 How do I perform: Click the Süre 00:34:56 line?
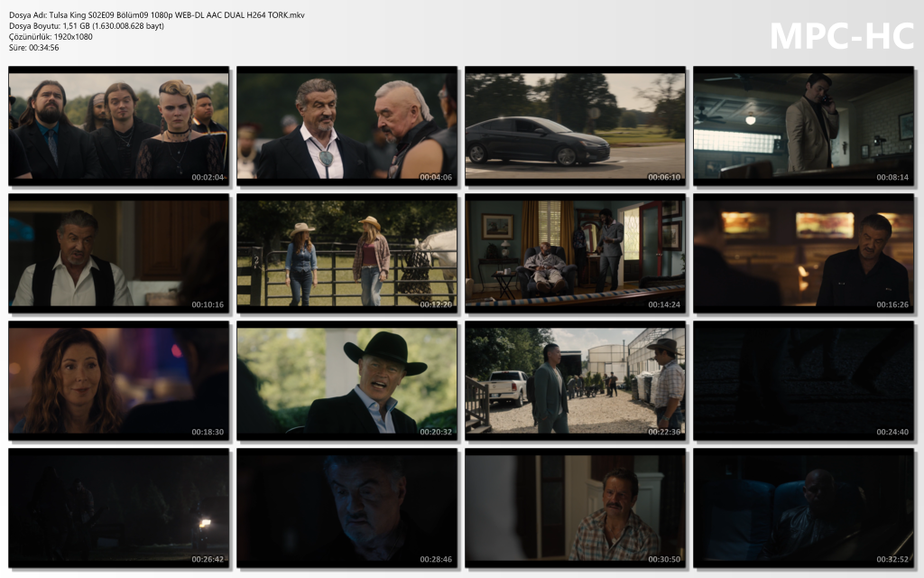pyautogui.click(x=33, y=47)
